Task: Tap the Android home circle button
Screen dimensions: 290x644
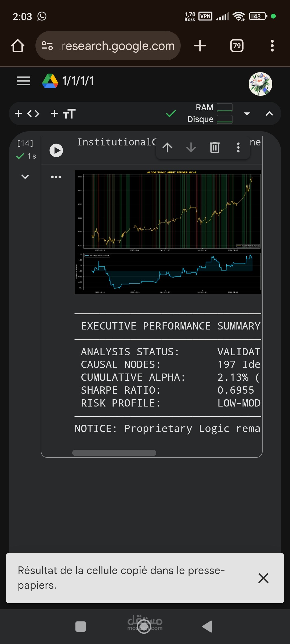Action: pos(144,627)
